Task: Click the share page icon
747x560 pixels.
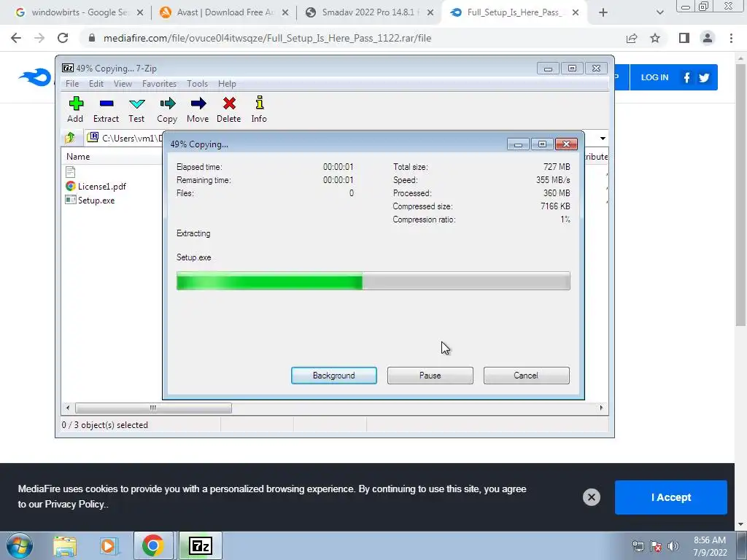Action: coord(632,38)
